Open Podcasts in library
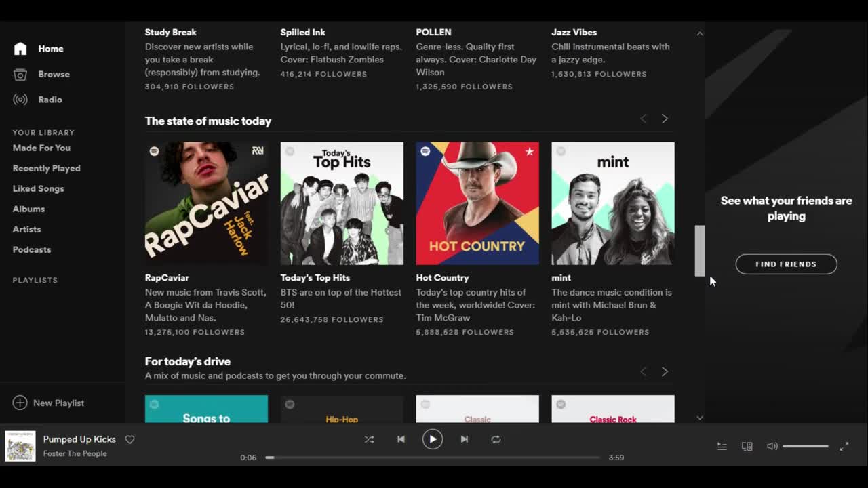 pyautogui.click(x=32, y=249)
